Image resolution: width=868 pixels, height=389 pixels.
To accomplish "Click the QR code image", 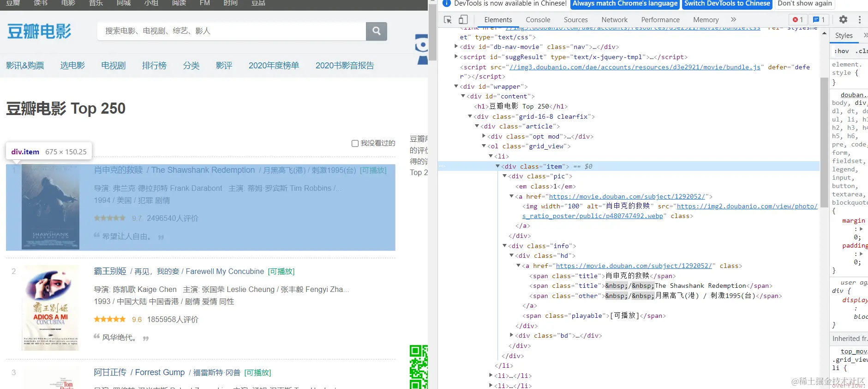I will 419,367.
